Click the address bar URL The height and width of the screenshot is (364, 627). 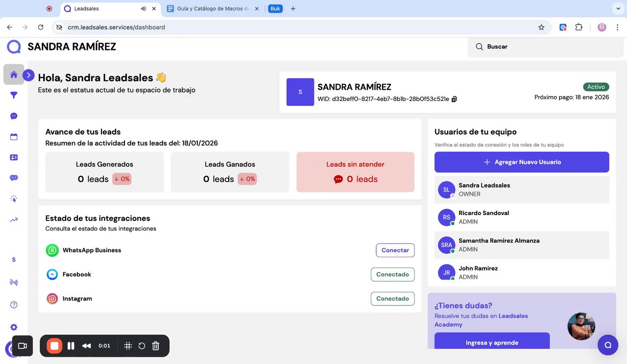[117, 27]
